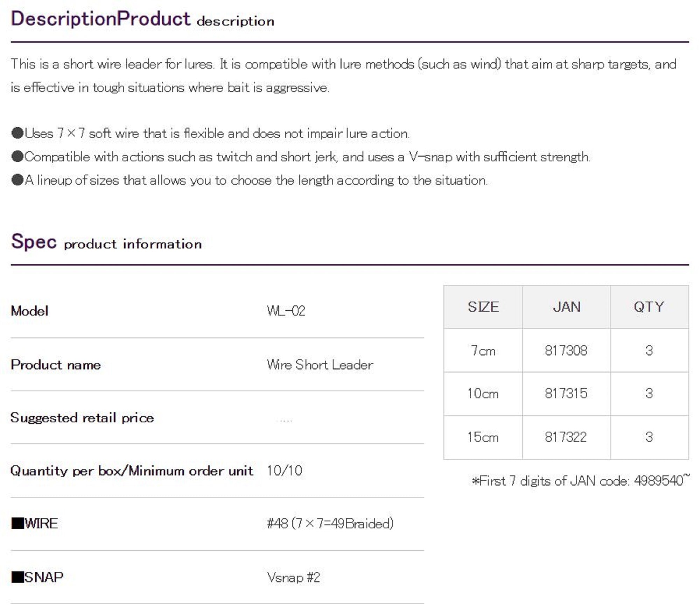Select the JAN column header
Image resolution: width=700 pixels, height=614 pixels.
[x=566, y=307]
